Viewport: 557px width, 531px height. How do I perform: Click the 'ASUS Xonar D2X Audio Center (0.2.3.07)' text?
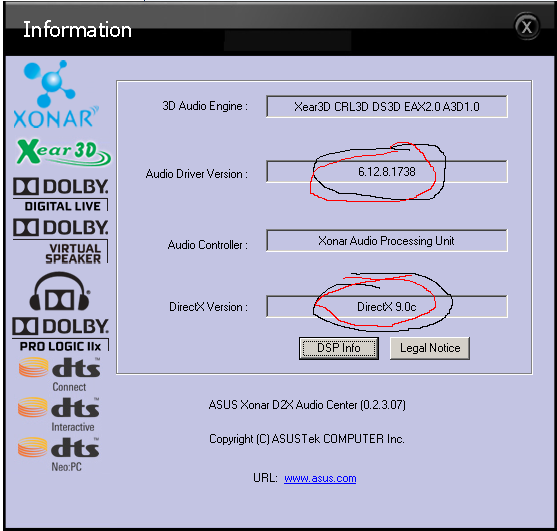tap(307, 405)
